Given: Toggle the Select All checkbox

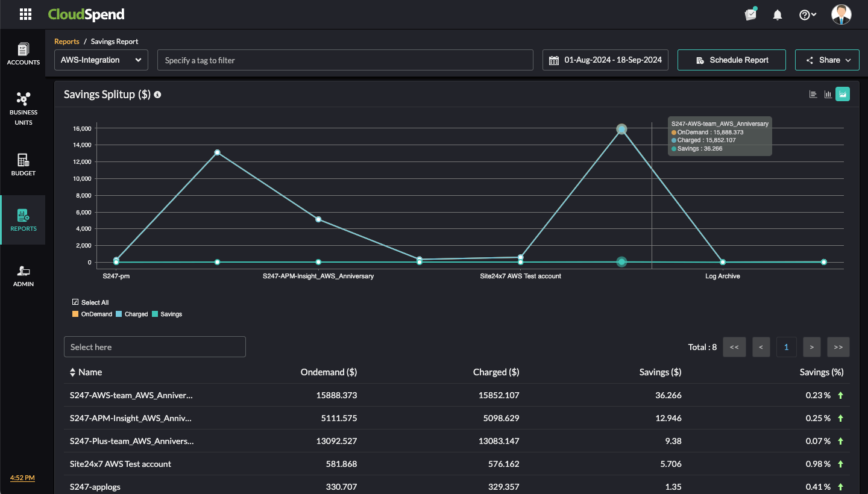Looking at the screenshot, I should tap(75, 302).
